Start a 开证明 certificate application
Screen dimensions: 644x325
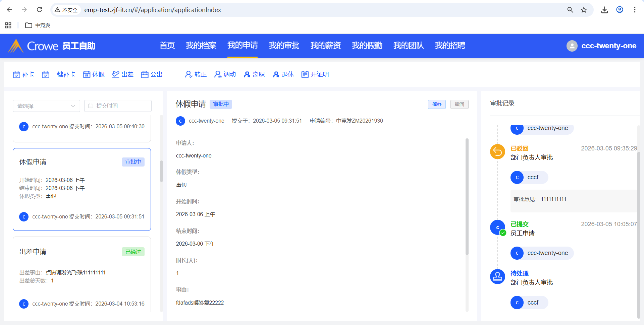pyautogui.click(x=315, y=74)
